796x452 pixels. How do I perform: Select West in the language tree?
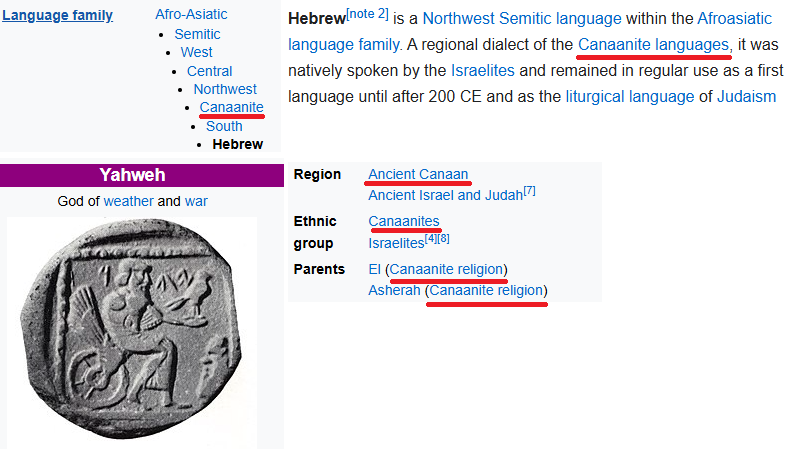[x=196, y=52]
